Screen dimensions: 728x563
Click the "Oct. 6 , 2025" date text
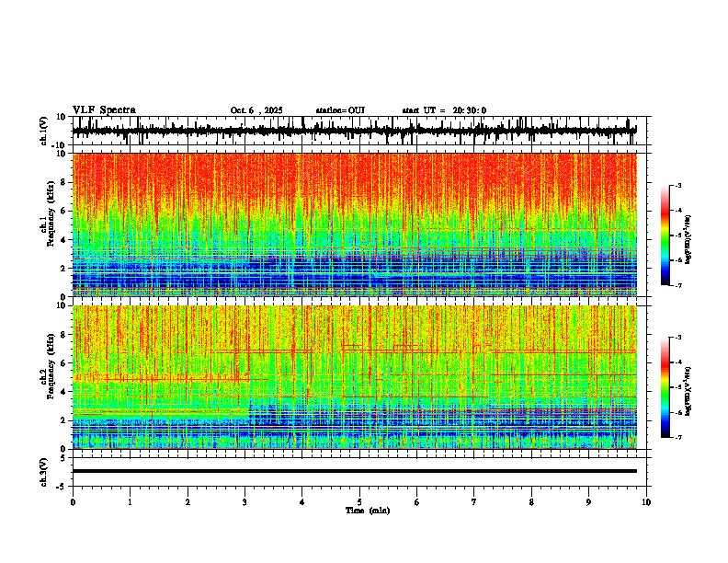pyautogui.click(x=256, y=110)
